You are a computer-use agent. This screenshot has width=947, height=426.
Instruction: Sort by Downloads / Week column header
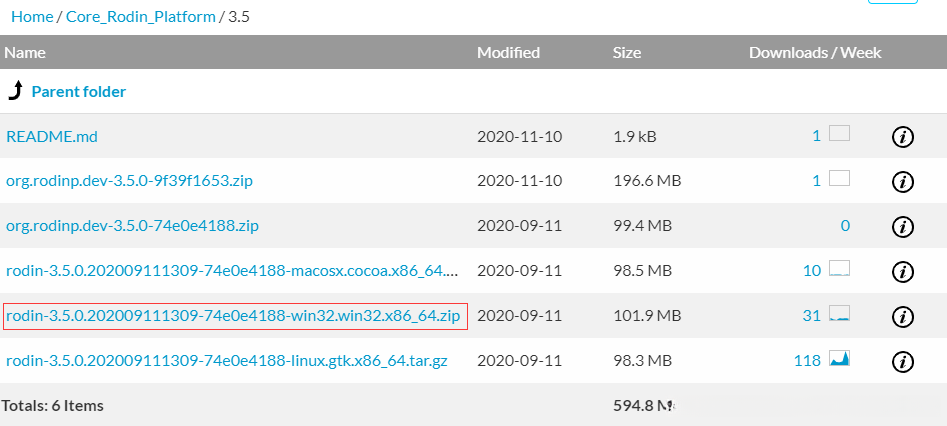(x=815, y=53)
